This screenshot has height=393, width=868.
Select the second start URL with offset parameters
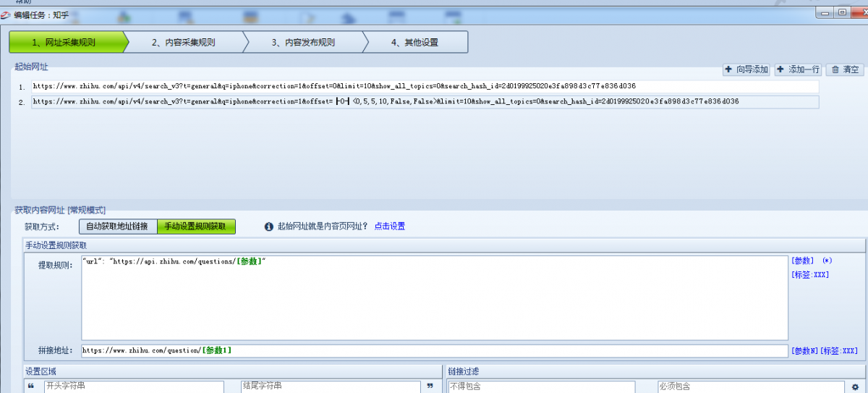[x=425, y=102]
